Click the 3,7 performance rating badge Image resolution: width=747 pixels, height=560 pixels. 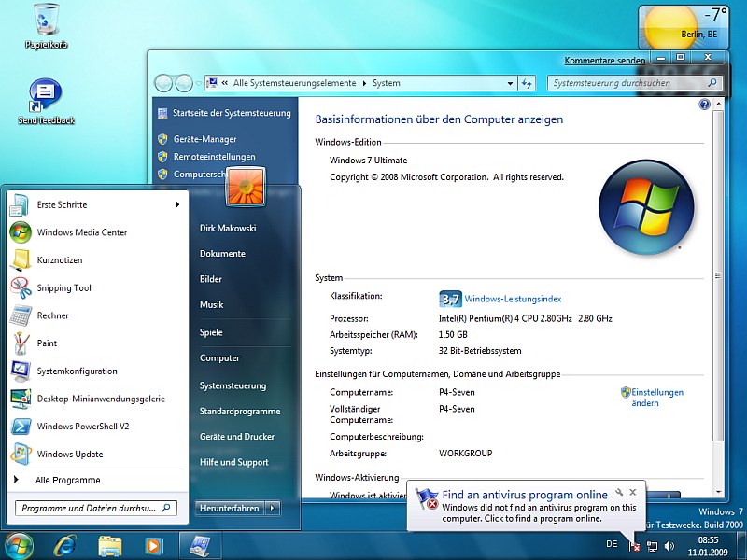tap(450, 299)
